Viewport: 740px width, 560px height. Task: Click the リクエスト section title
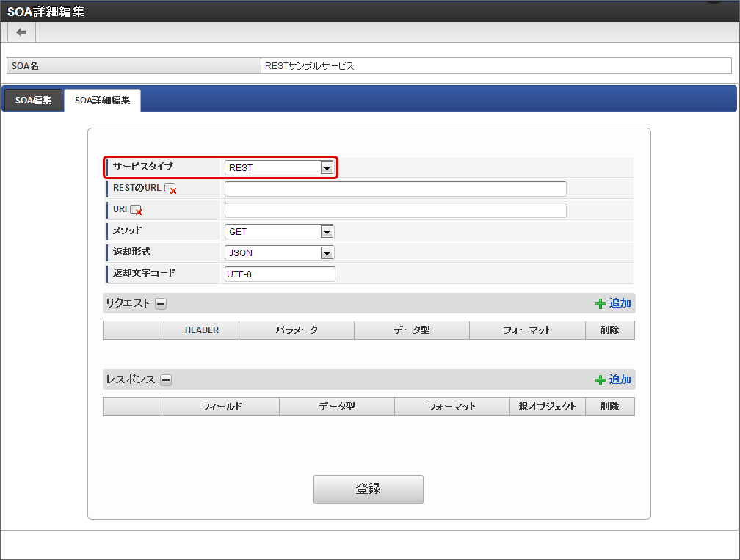click(x=128, y=303)
